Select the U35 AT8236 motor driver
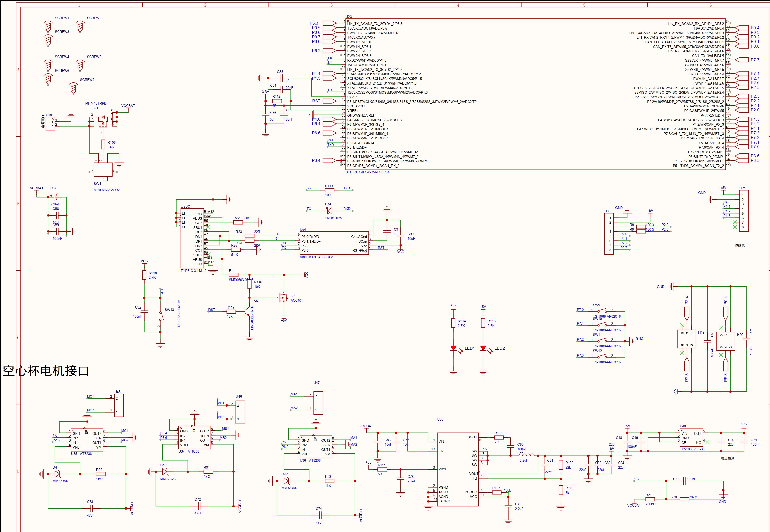Image resolution: width=770 pixels, height=532 pixels. (87, 440)
